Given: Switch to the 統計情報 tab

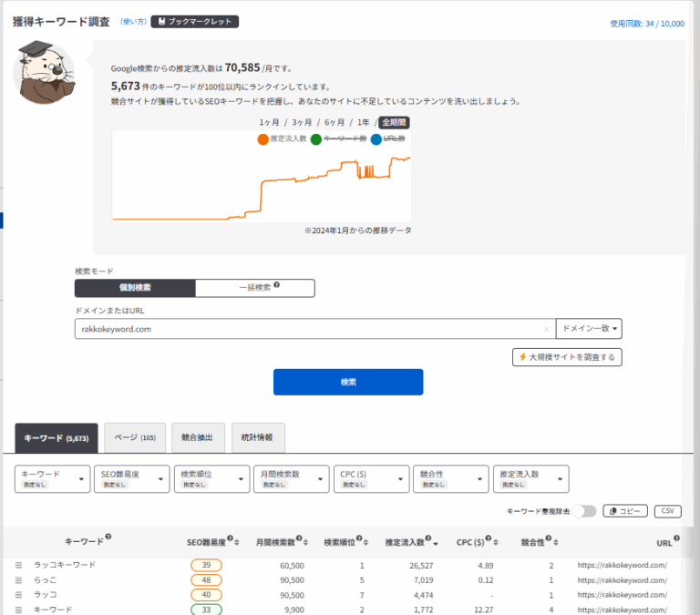Looking at the screenshot, I should (x=257, y=438).
